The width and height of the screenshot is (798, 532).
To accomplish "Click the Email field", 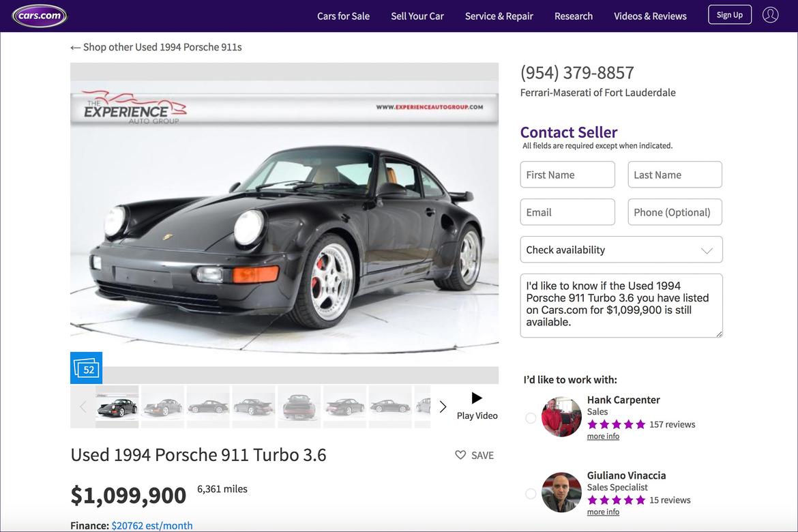I will click(x=567, y=212).
